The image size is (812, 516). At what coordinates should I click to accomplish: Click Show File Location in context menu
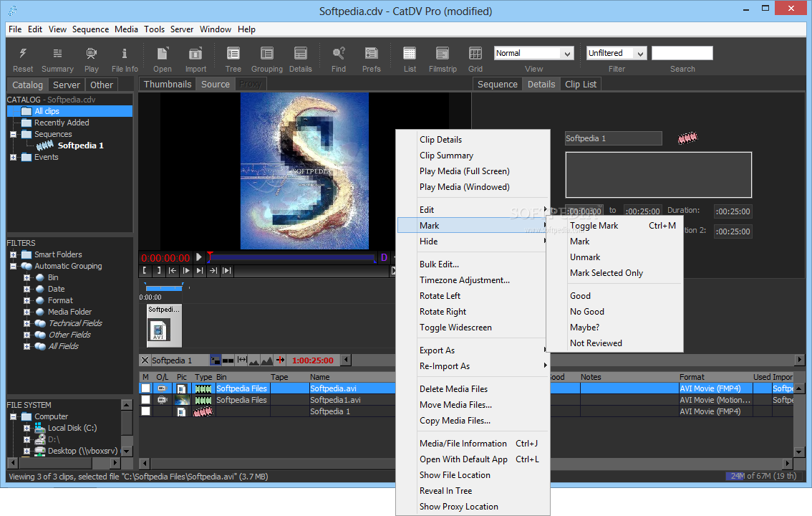473,475
